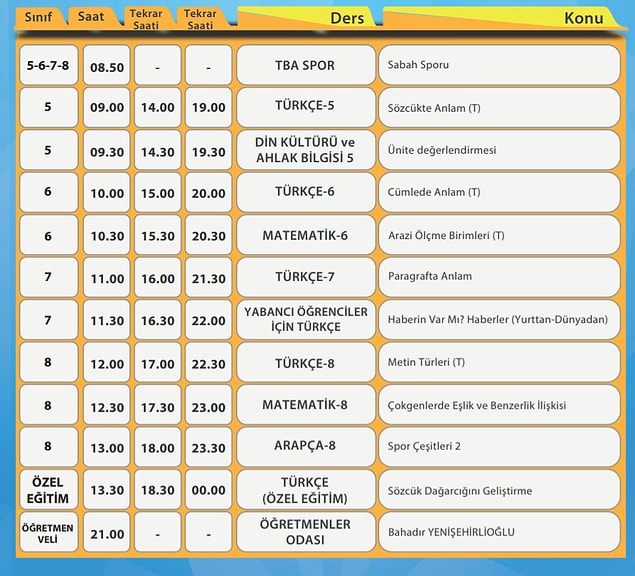This screenshot has width=635, height=576.
Task: Click Sözcük Dağarcığını Geliştirme topic
Action: pyautogui.click(x=499, y=489)
